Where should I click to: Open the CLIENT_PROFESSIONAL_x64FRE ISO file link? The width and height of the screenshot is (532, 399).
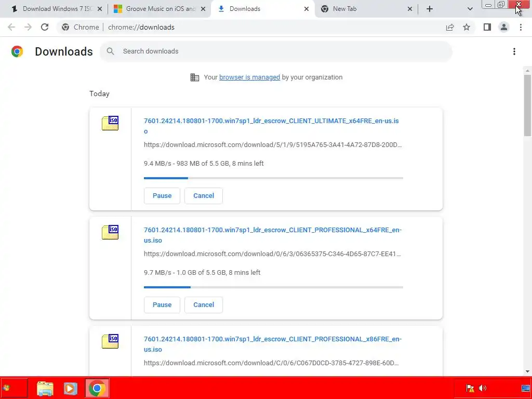pyautogui.click(x=272, y=235)
